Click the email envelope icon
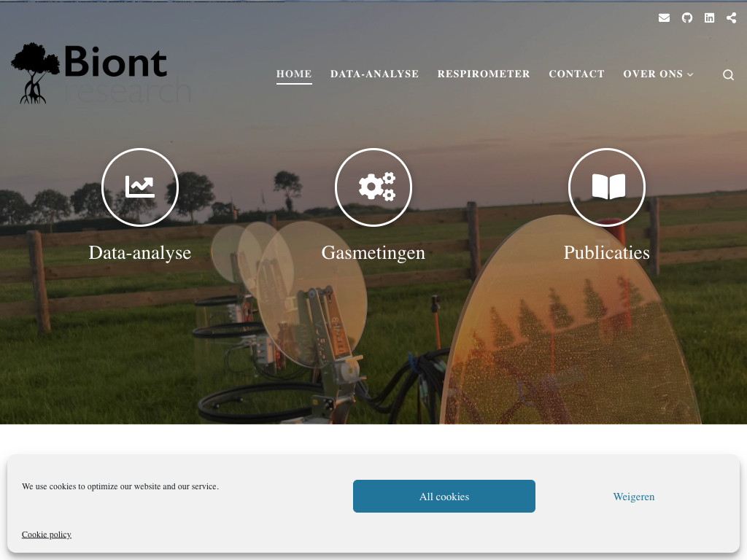The width and height of the screenshot is (747, 560). click(664, 18)
